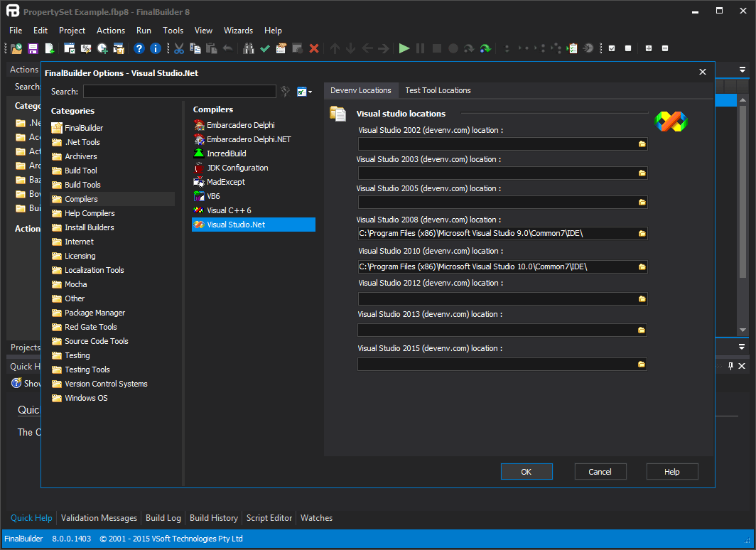756x550 pixels.
Task: Click the square stop toolbar button
Action: [x=437, y=48]
